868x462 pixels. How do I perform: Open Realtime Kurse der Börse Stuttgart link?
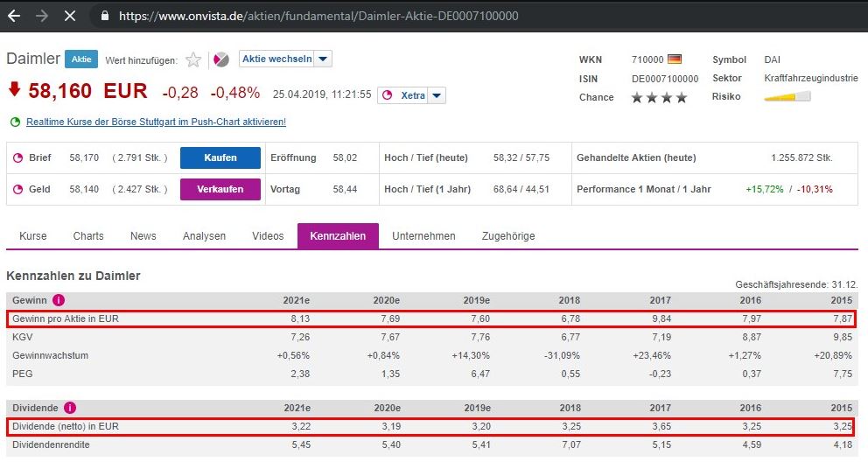pos(156,122)
